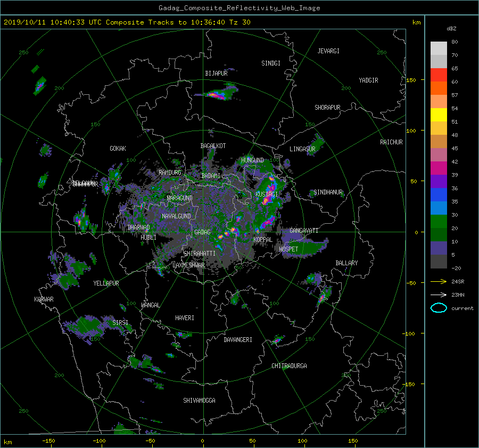479x448 pixels.
Task: Click the YELLAPUR city label
Action: [106, 283]
